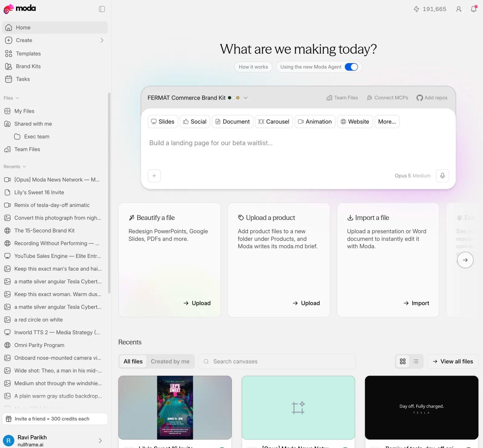Viewport: 483px width, 448px height.
Task: Click Import on Import a file card
Action: pos(416,303)
